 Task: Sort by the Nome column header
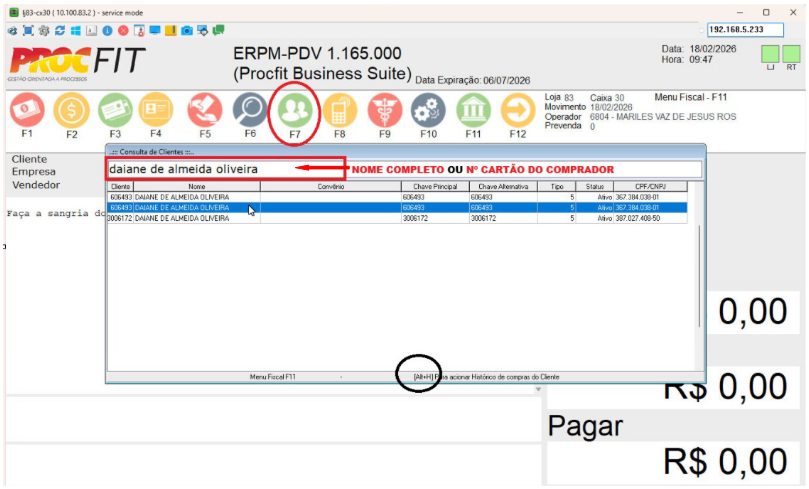(196, 186)
